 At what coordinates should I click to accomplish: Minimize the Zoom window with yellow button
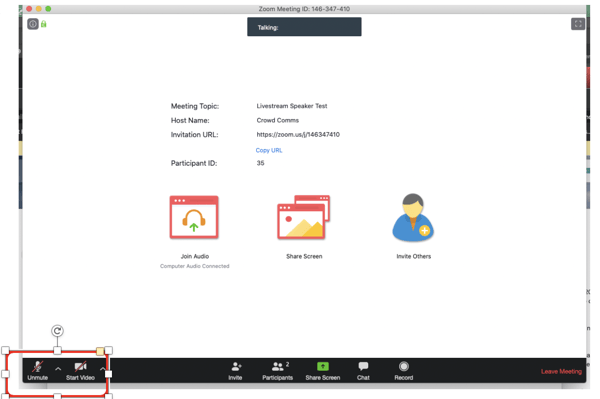[39, 9]
